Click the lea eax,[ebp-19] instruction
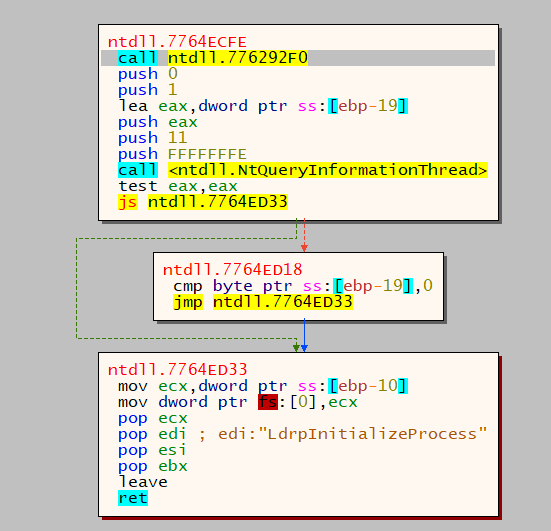This screenshot has width=551, height=531. pos(263,106)
